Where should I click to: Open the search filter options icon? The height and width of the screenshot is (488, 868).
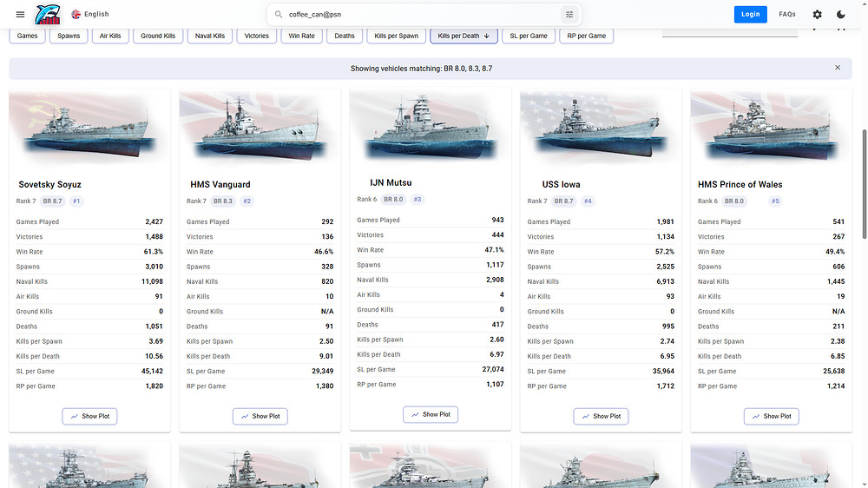coord(569,15)
